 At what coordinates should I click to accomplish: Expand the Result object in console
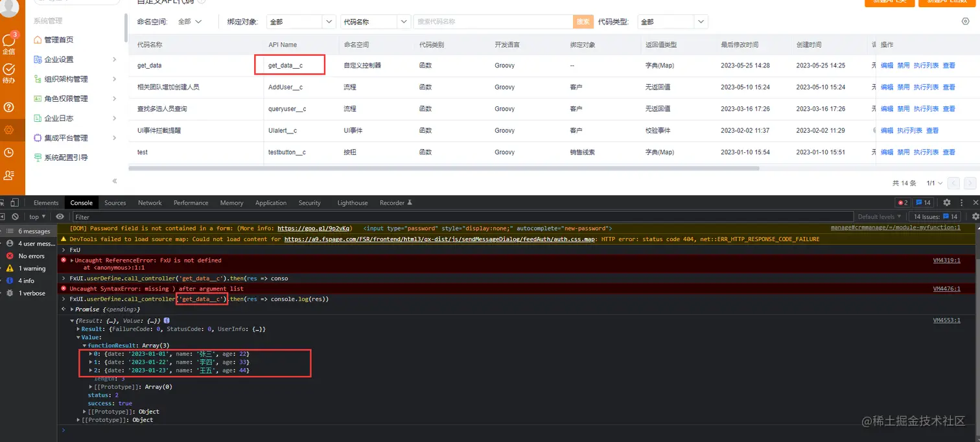(x=78, y=329)
